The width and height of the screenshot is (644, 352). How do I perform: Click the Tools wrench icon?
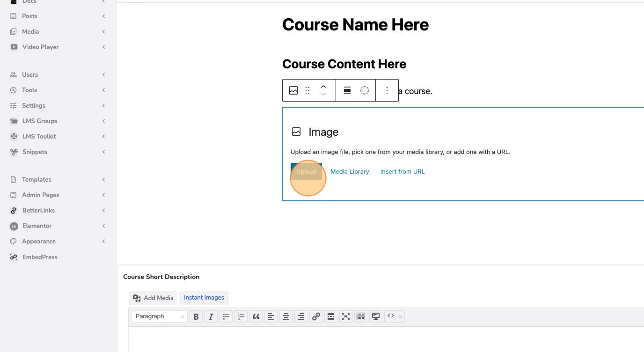pos(14,90)
